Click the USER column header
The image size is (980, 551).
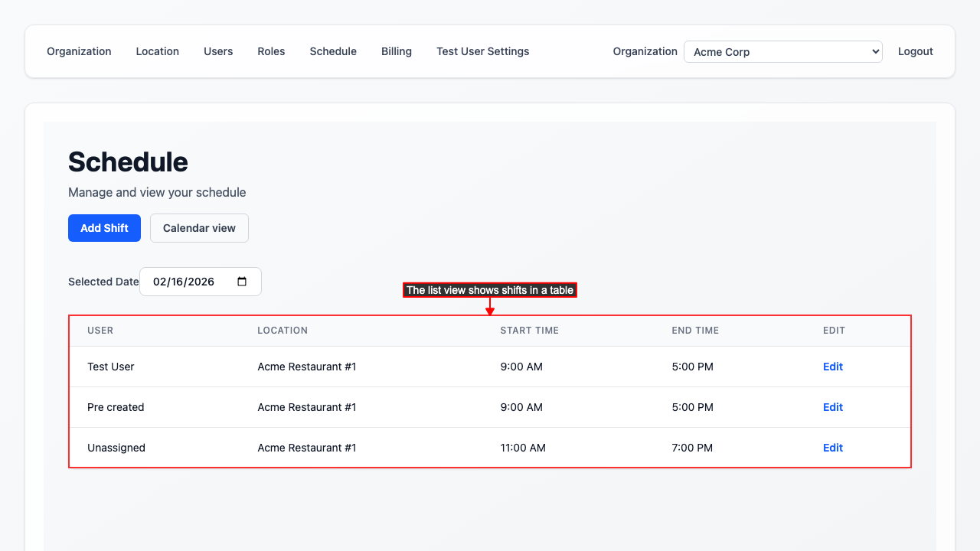[100, 331]
